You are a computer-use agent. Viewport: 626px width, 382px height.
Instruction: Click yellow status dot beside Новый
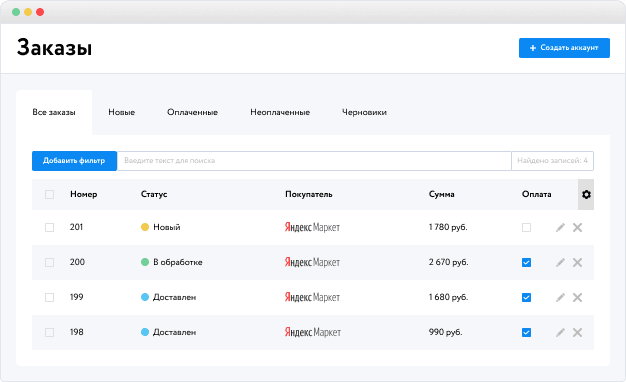click(x=145, y=227)
